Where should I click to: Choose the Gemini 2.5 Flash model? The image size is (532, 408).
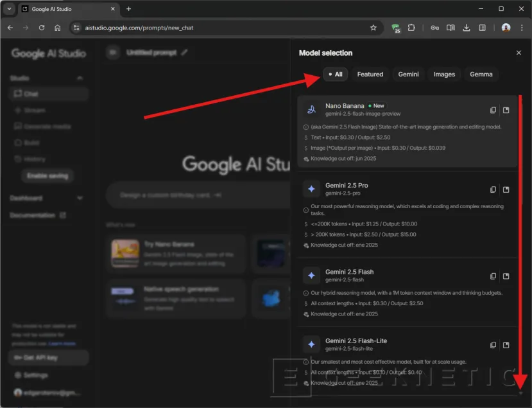(407, 292)
